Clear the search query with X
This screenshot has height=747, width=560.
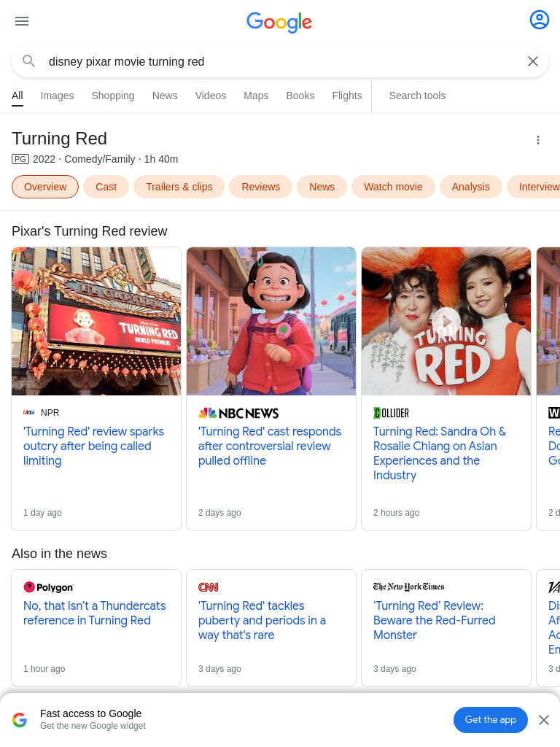[533, 61]
